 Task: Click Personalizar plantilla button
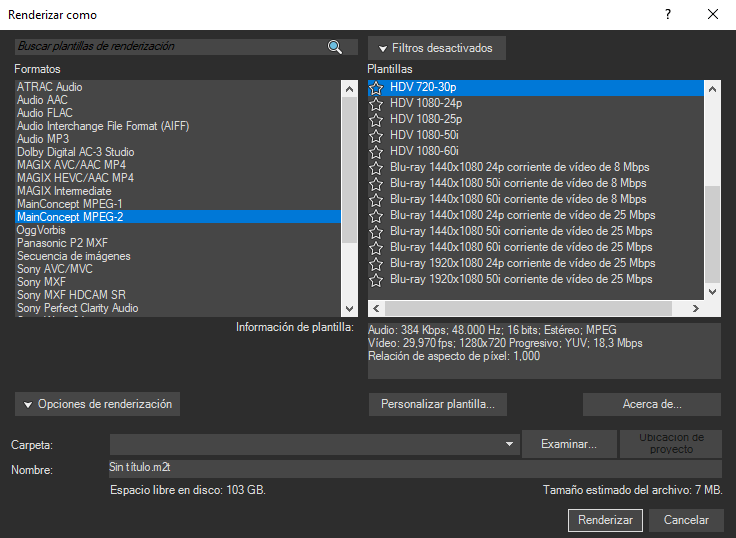[x=437, y=404]
